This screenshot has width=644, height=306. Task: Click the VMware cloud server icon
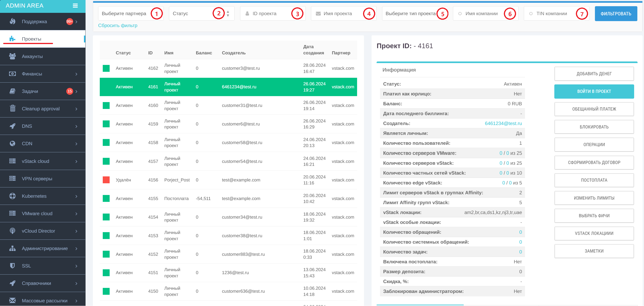[12, 214]
